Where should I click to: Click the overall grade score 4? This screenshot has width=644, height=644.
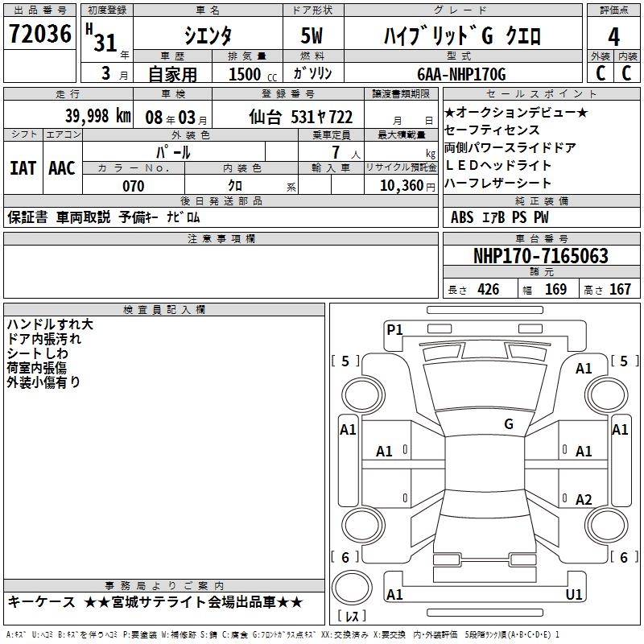[613, 37]
